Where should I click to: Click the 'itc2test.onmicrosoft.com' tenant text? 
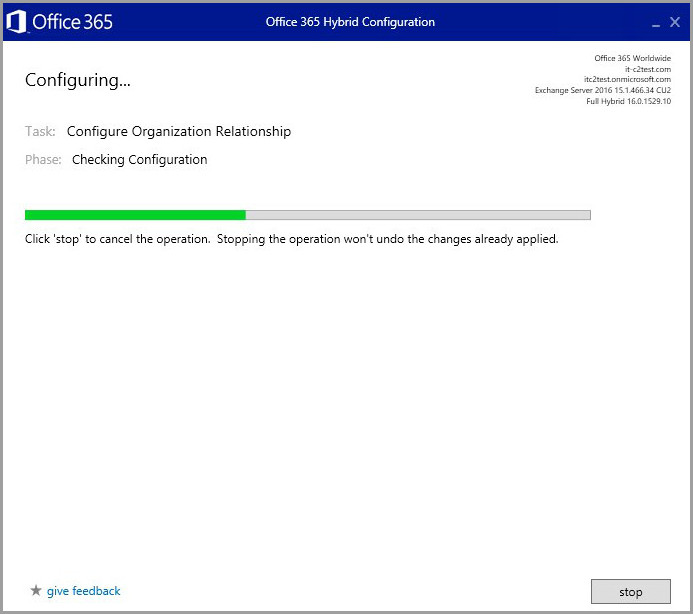(627, 79)
